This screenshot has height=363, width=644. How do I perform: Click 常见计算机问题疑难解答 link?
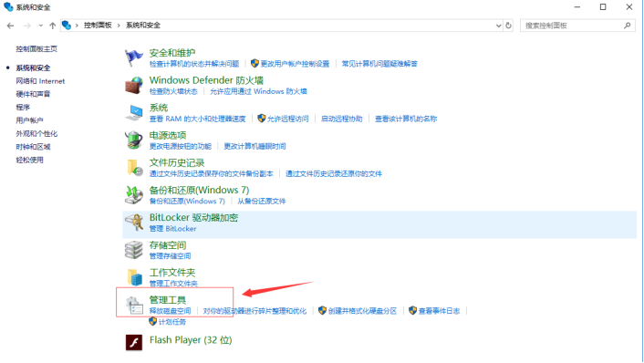pos(379,64)
